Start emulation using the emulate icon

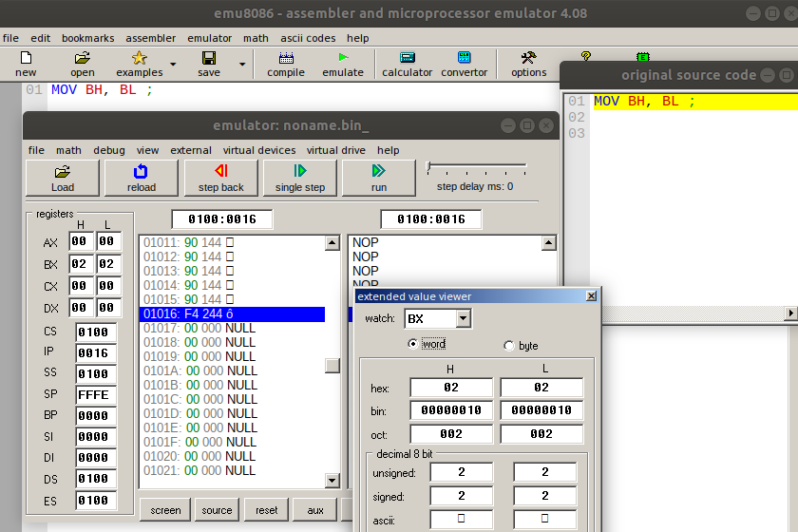click(343, 58)
